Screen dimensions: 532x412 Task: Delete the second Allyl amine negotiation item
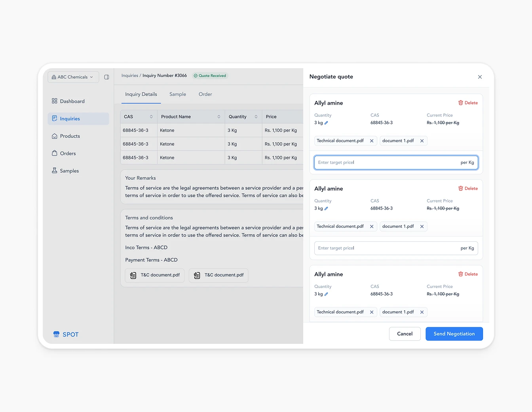(x=468, y=188)
